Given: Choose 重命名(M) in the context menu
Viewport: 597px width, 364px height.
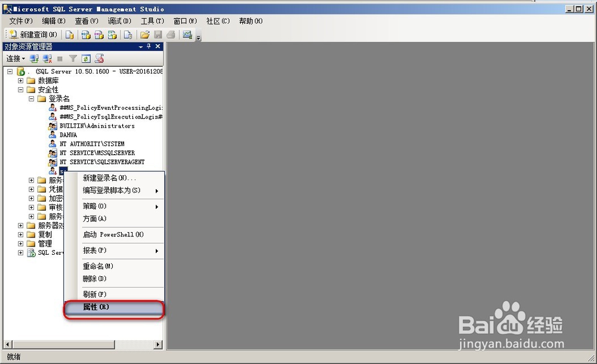Looking at the screenshot, I should 114,266.
